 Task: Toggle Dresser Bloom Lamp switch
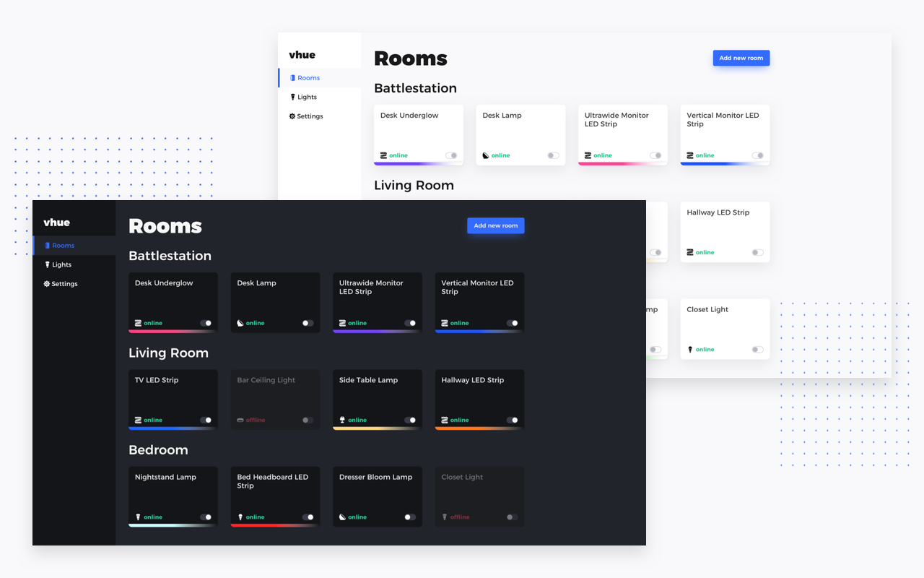(x=410, y=517)
